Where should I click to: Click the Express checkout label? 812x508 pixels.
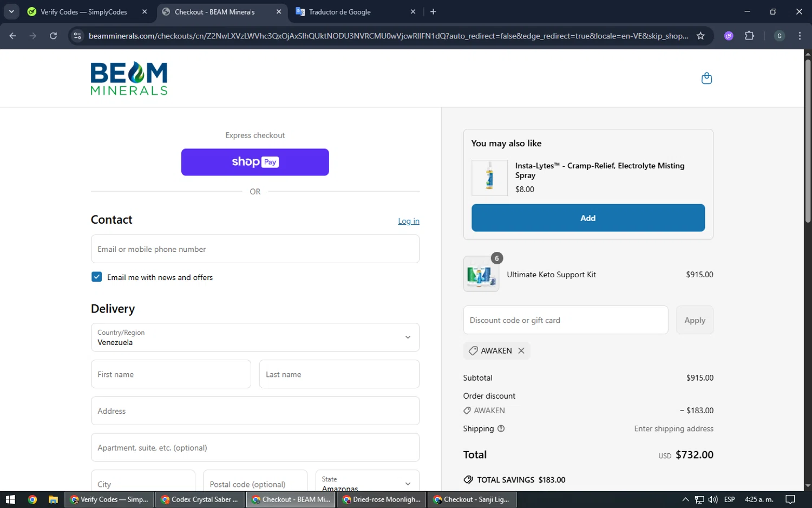(255, 135)
